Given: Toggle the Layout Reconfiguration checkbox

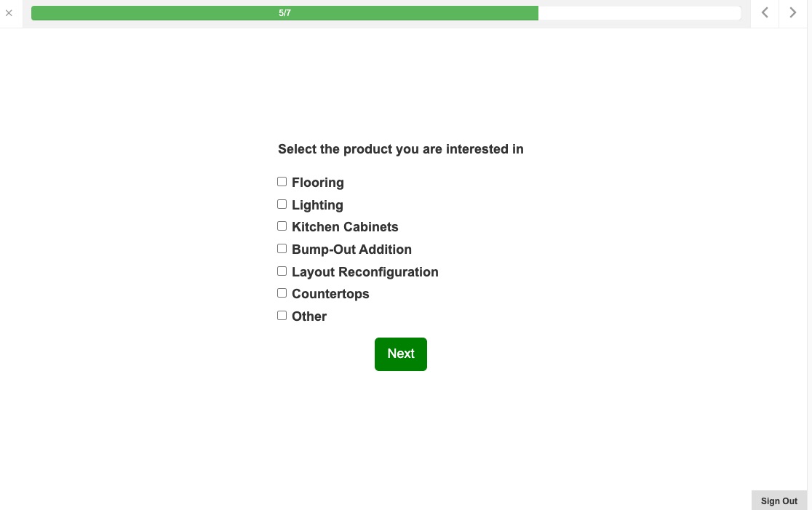Looking at the screenshot, I should pos(282,271).
